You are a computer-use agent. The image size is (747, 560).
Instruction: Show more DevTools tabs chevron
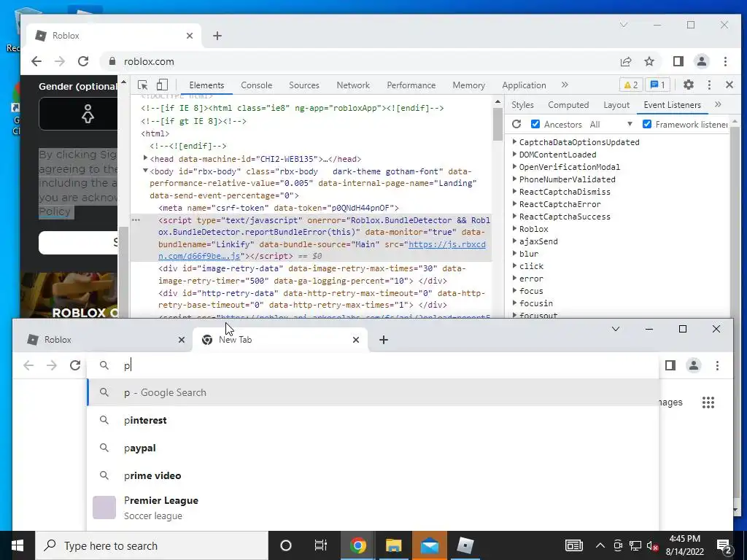pos(565,85)
